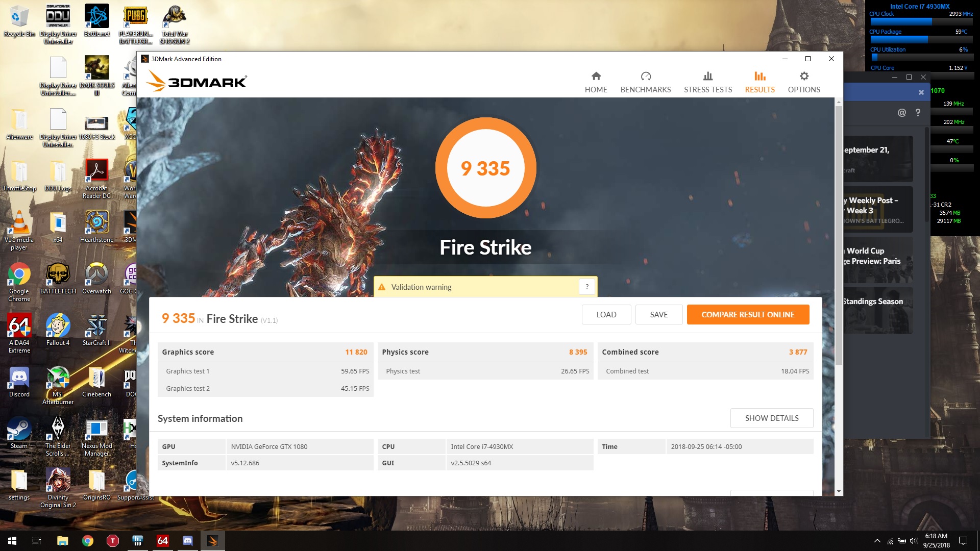Image resolution: width=980 pixels, height=551 pixels.
Task: Click the 9 335 Fire Strike score circle
Action: click(x=485, y=168)
